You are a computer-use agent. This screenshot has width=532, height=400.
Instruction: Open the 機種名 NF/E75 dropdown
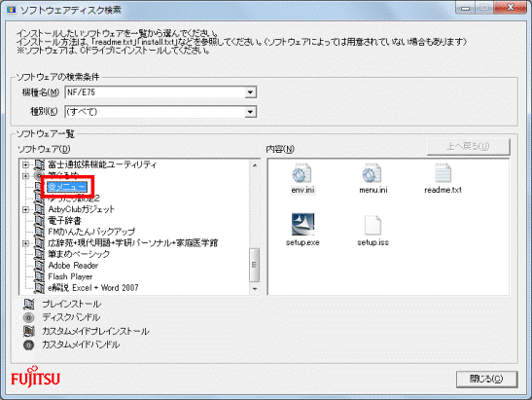(x=250, y=92)
